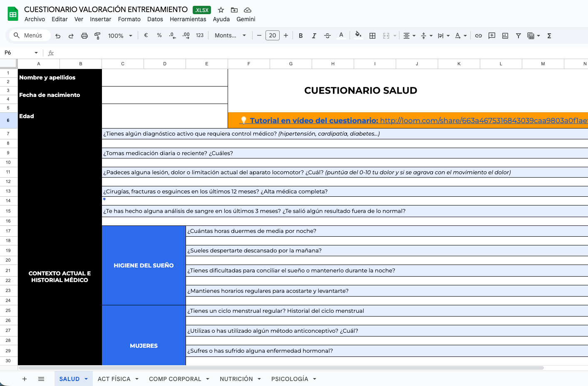This screenshot has height=386, width=588.
Task: Switch to the NUTRICIÓN sheet tab
Action: click(x=236, y=379)
